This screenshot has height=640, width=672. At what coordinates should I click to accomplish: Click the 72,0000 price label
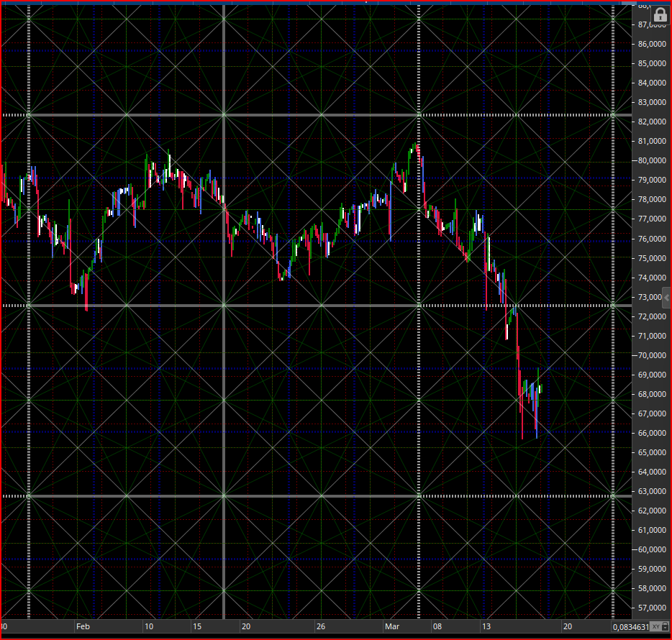[652, 316]
